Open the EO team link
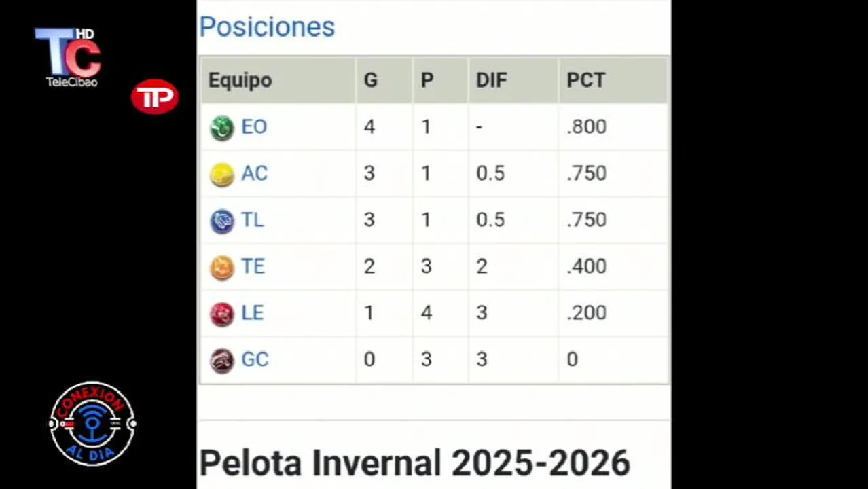The height and width of the screenshot is (489, 868). pyautogui.click(x=254, y=127)
